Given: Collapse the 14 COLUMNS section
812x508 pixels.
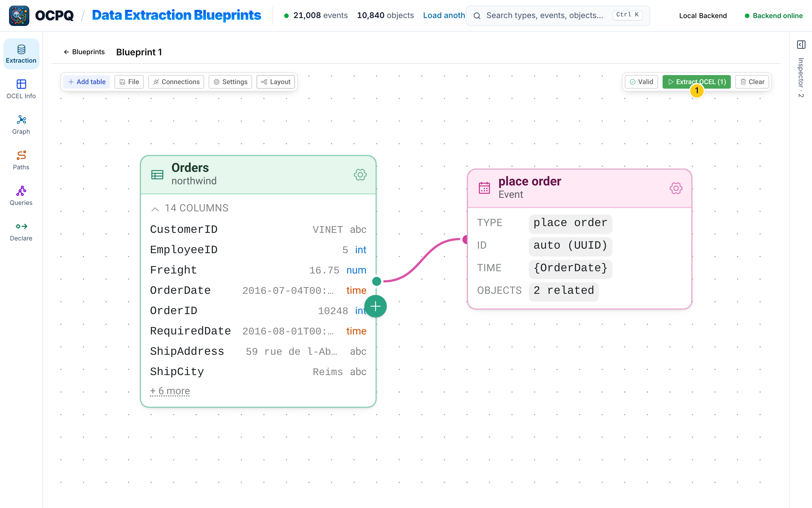Looking at the screenshot, I should (x=189, y=208).
